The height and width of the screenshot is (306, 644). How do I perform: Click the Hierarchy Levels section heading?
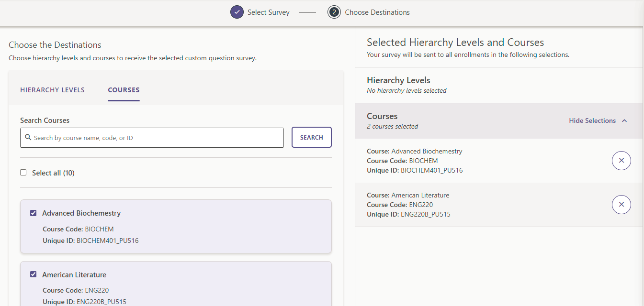[398, 80]
